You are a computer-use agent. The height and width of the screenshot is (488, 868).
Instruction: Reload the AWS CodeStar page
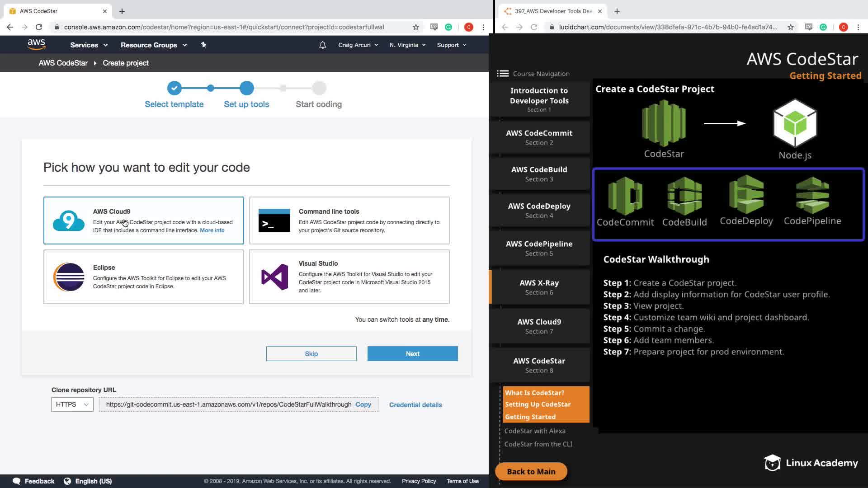click(39, 27)
